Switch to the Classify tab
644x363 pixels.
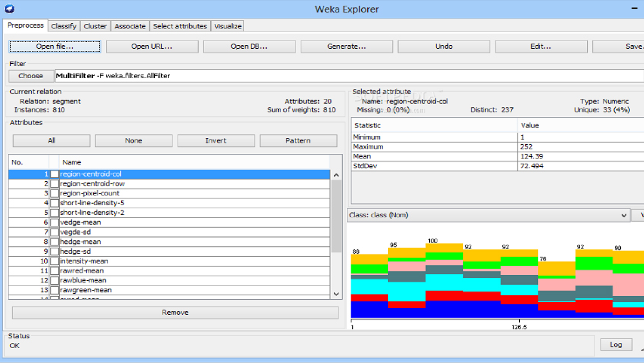(64, 26)
